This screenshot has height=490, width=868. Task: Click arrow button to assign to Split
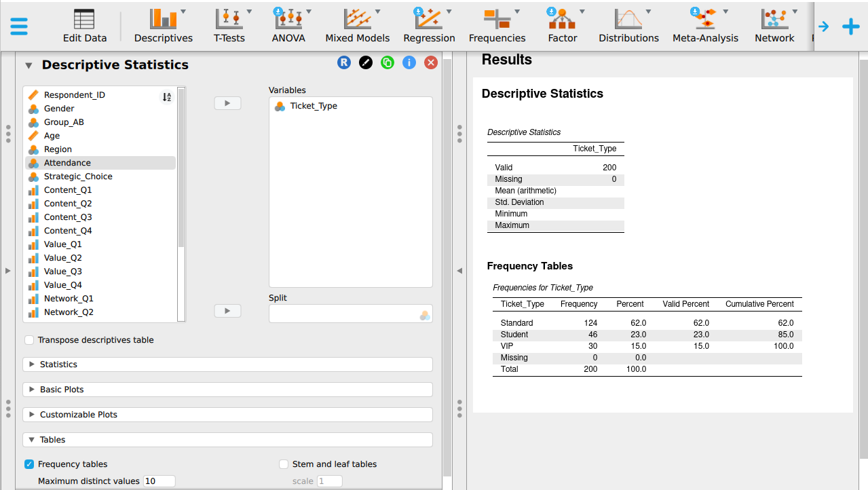pos(227,311)
